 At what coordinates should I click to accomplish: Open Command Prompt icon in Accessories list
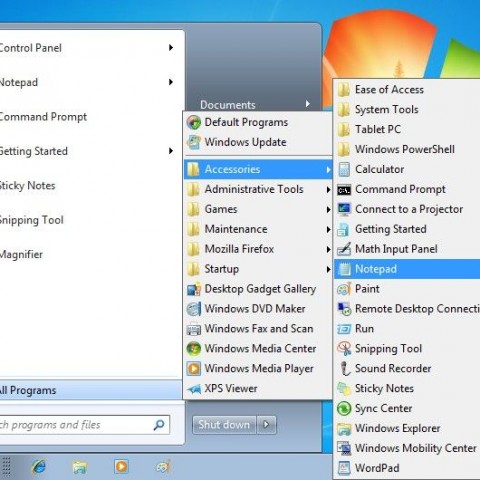[x=344, y=190]
